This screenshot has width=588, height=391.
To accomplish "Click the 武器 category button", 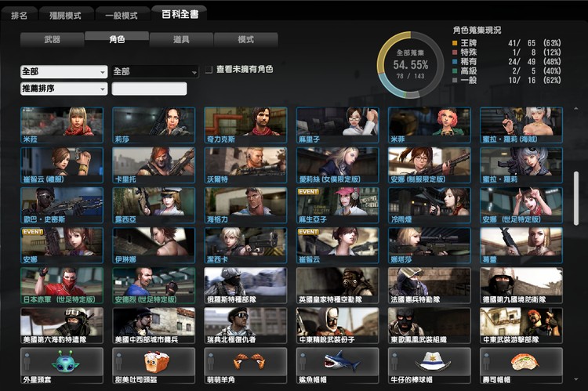I will point(52,39).
